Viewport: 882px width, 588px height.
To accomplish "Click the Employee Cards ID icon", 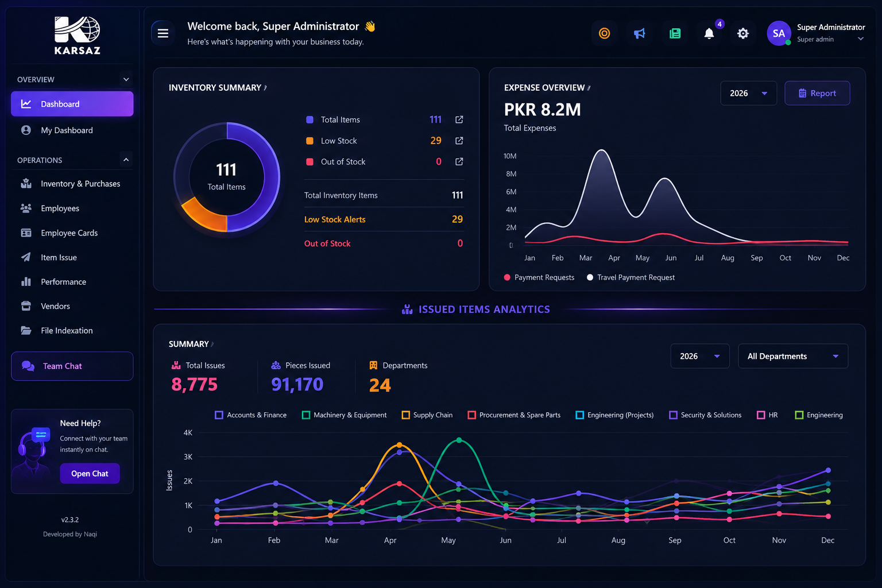I will pyautogui.click(x=26, y=233).
